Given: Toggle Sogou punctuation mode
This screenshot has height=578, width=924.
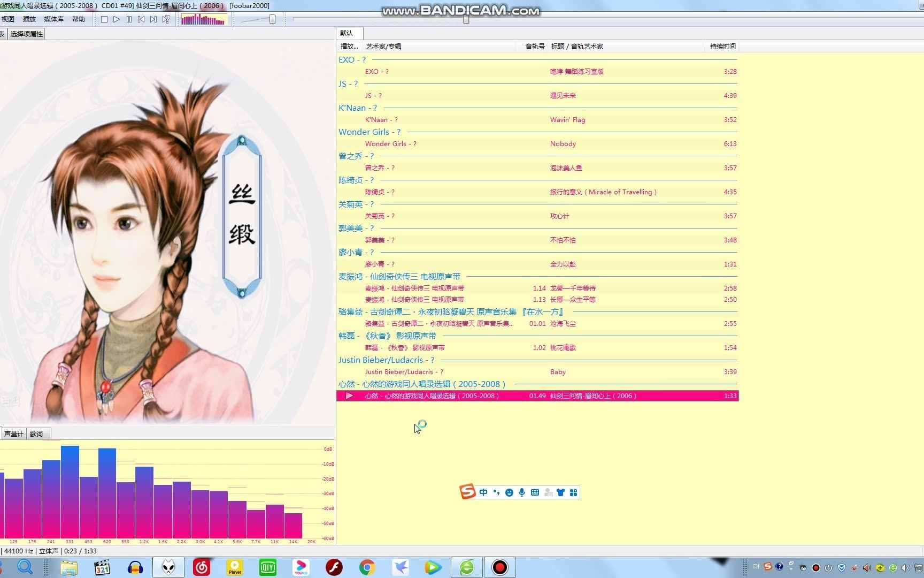Looking at the screenshot, I should click(496, 492).
